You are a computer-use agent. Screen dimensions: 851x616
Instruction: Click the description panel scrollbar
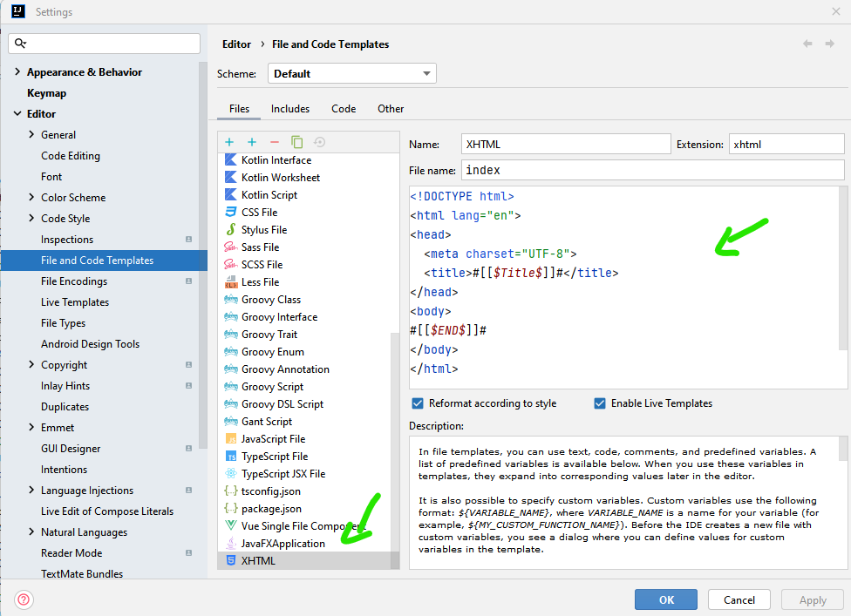pyautogui.click(x=843, y=449)
